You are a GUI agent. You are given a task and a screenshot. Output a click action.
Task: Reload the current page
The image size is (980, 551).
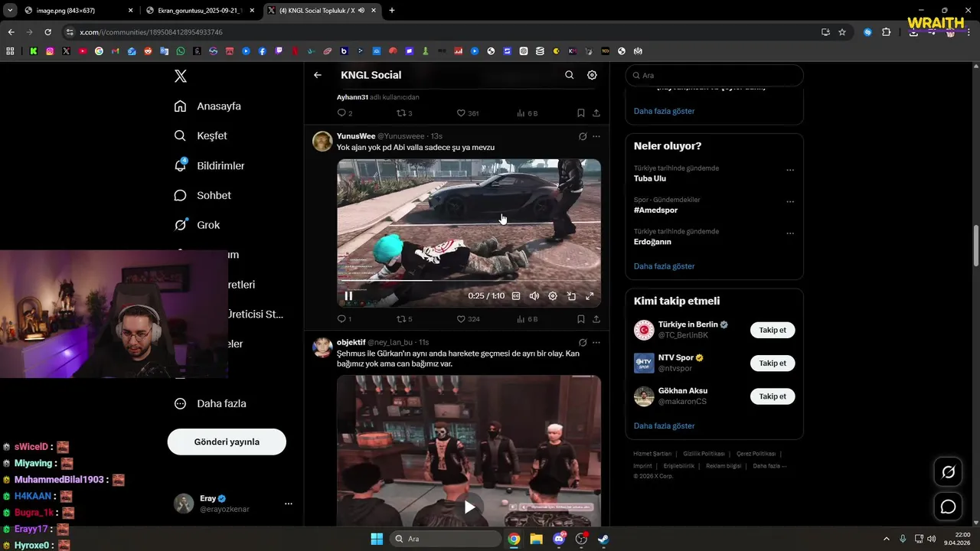pyautogui.click(x=47, y=32)
